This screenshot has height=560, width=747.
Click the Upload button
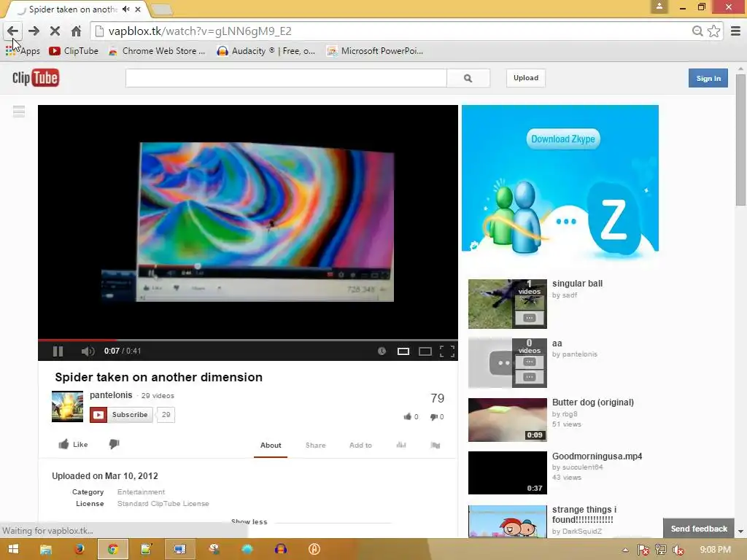point(526,78)
